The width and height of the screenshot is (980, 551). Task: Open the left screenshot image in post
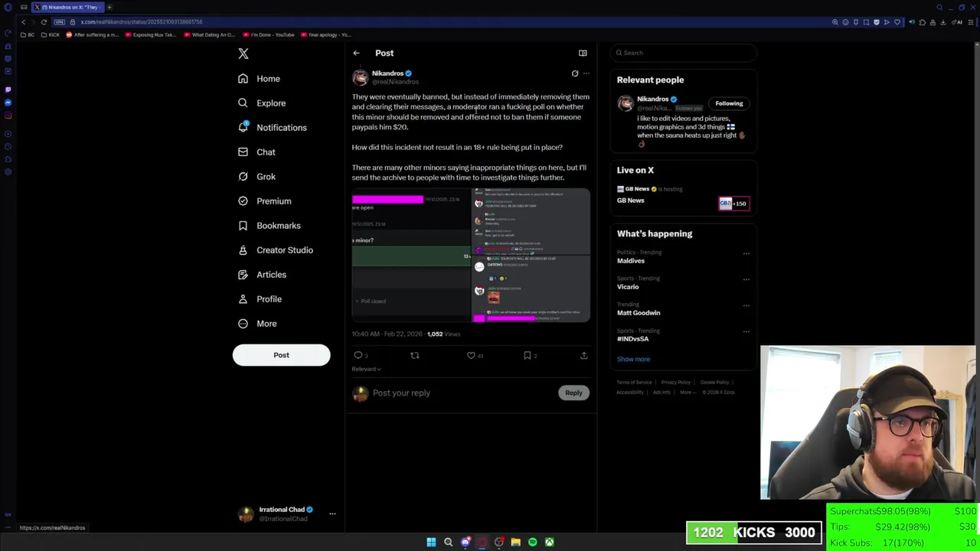pyautogui.click(x=411, y=255)
